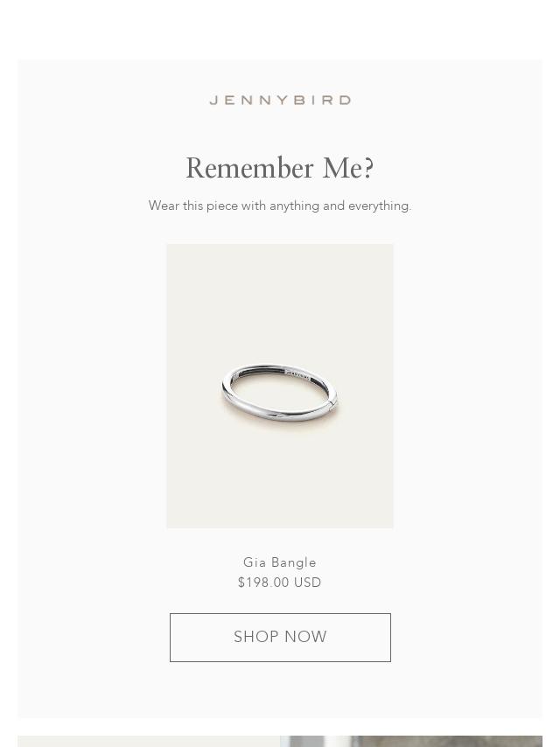Select the $198.00 USD price text
The image size is (560, 747).
280,583
